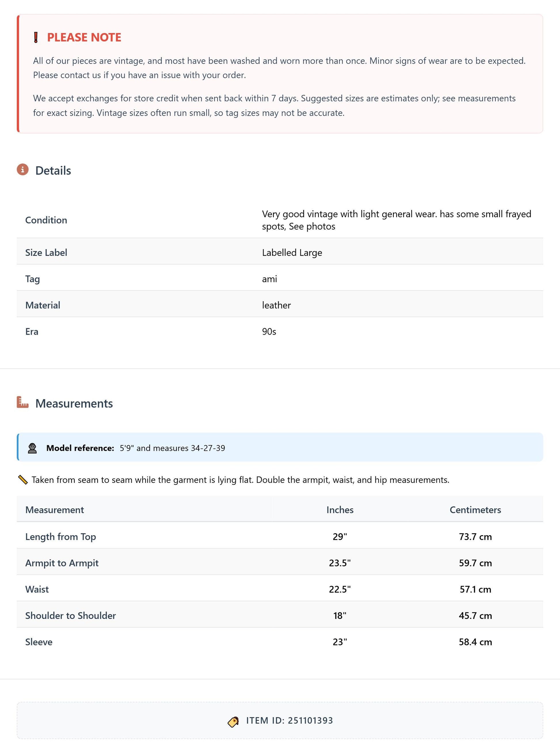Click the 90s era value

click(x=269, y=331)
